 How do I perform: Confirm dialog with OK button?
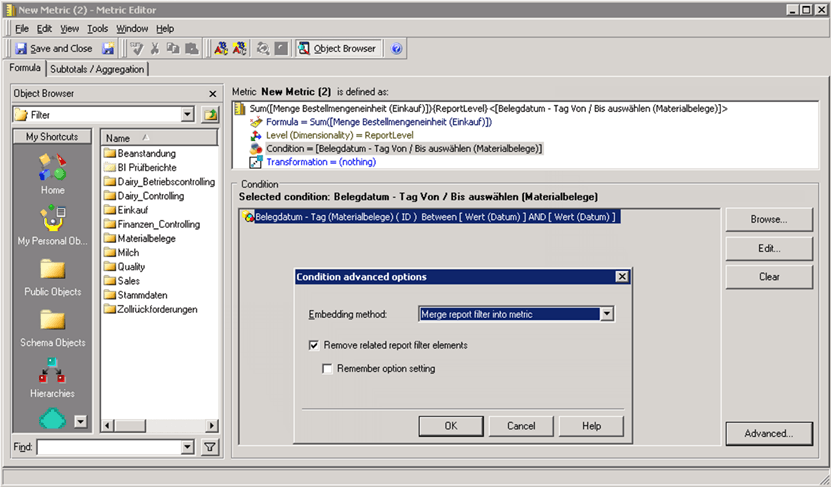[x=451, y=426]
